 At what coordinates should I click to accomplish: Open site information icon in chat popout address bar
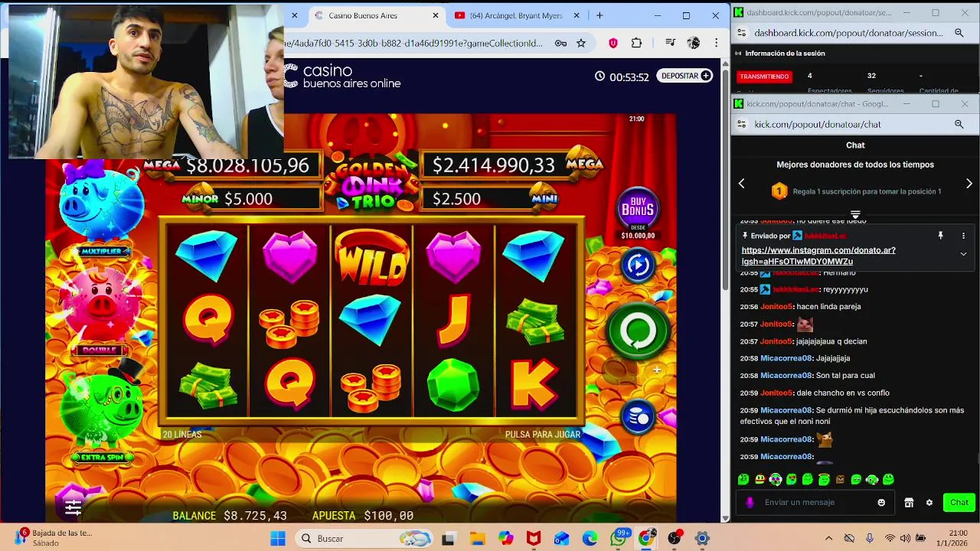click(741, 124)
